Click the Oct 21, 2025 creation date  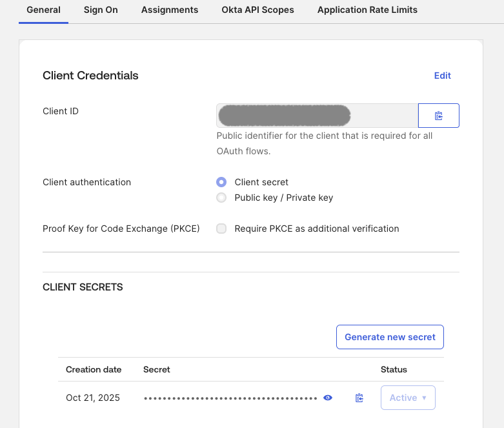92,398
